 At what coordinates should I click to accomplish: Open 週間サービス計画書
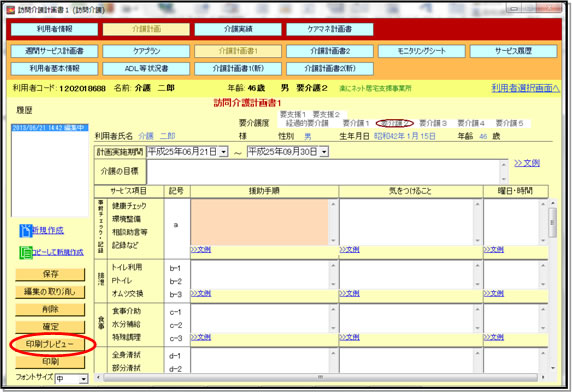(x=54, y=51)
